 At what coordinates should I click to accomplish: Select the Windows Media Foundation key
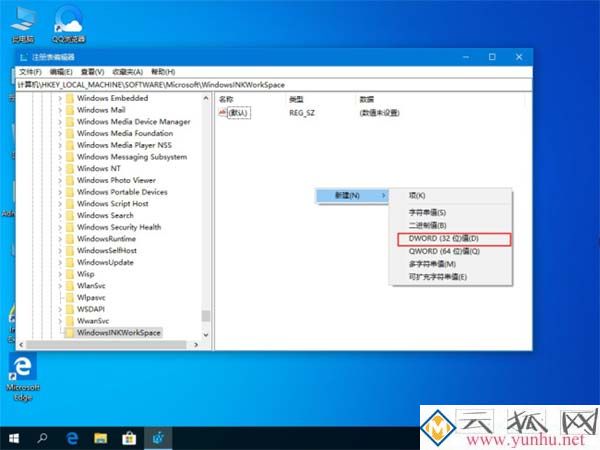[125, 134]
